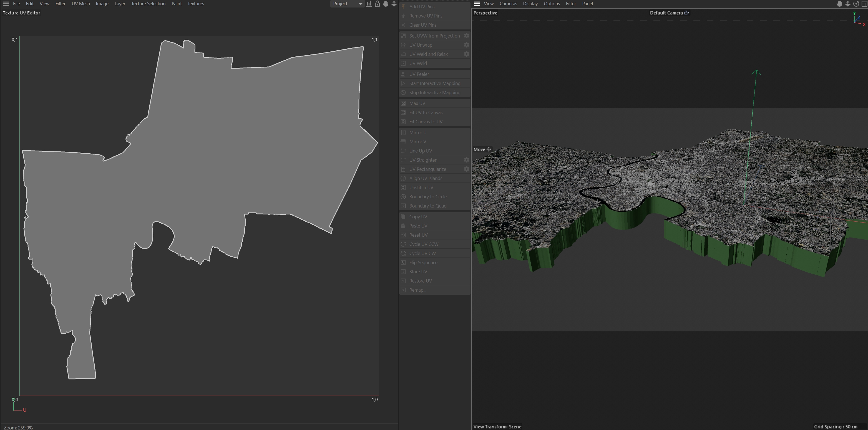Image resolution: width=868 pixels, height=430 pixels.
Task: Open UV Unwrap settings gear
Action: [x=466, y=45]
